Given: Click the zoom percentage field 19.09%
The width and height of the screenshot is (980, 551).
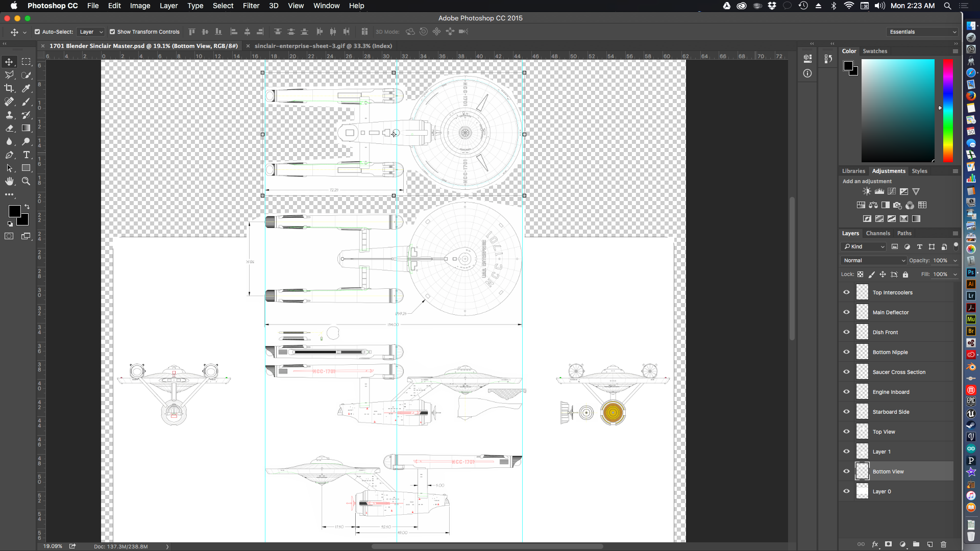Looking at the screenshot, I should 53,546.
